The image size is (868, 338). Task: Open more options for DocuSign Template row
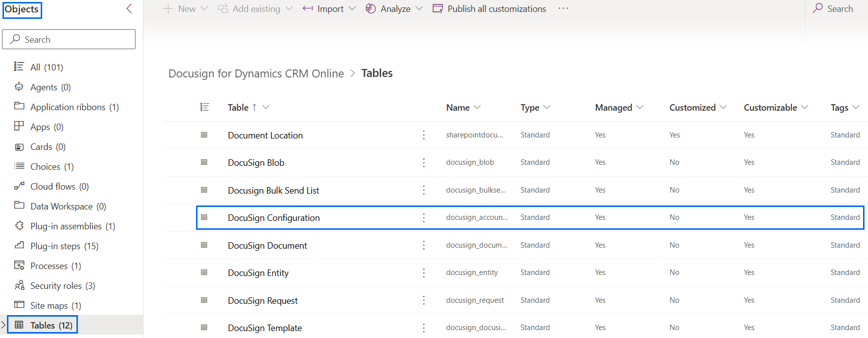(x=424, y=328)
